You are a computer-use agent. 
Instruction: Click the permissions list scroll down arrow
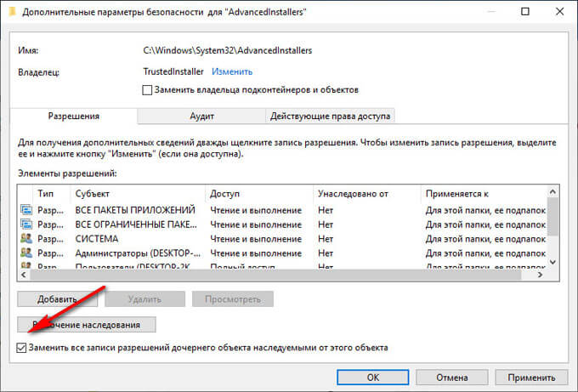point(552,262)
